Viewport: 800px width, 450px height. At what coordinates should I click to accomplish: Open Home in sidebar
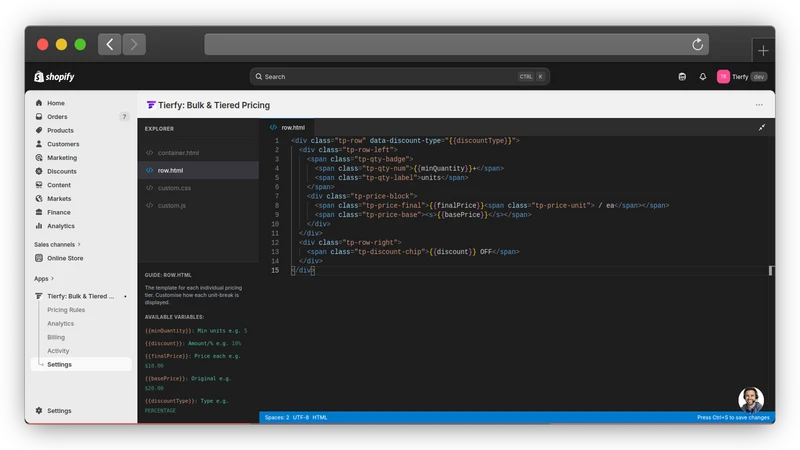coord(56,103)
